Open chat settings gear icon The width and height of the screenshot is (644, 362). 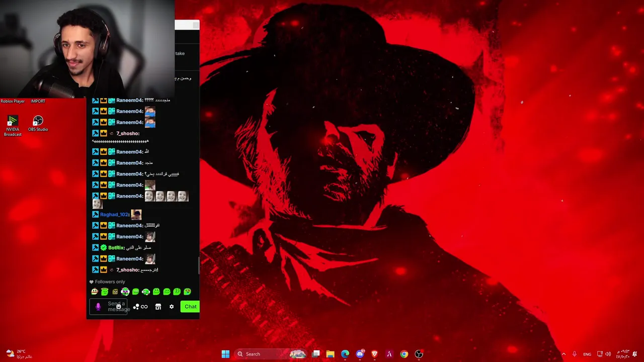tap(172, 307)
